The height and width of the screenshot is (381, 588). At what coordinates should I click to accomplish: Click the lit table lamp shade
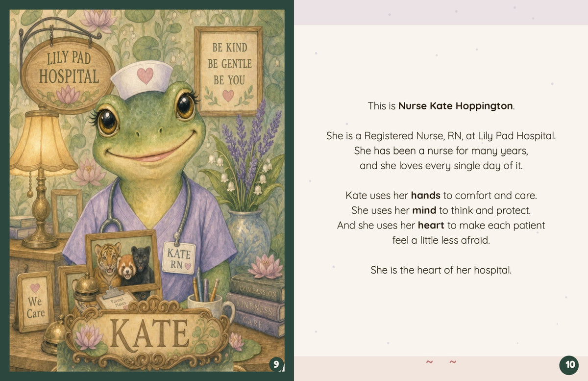[x=43, y=143]
